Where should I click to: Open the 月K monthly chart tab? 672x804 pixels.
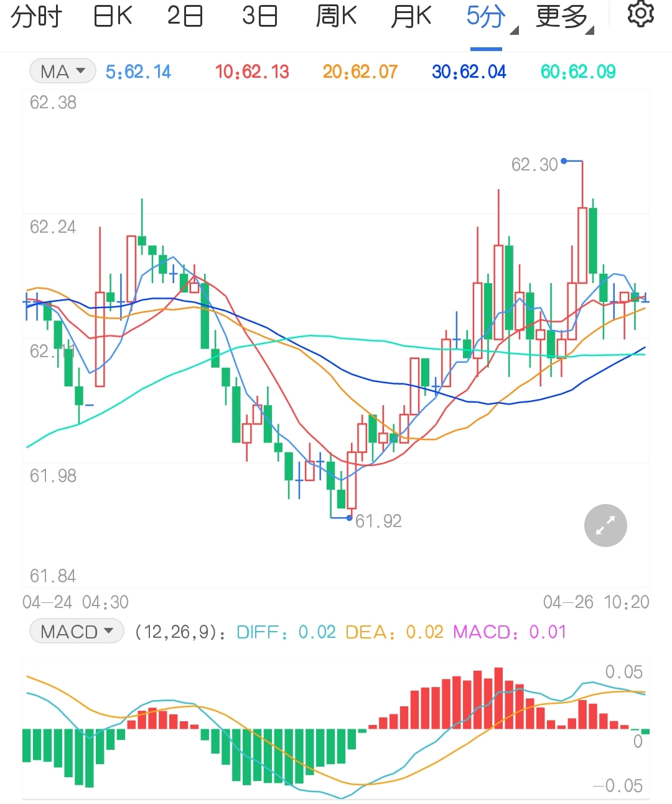409,16
